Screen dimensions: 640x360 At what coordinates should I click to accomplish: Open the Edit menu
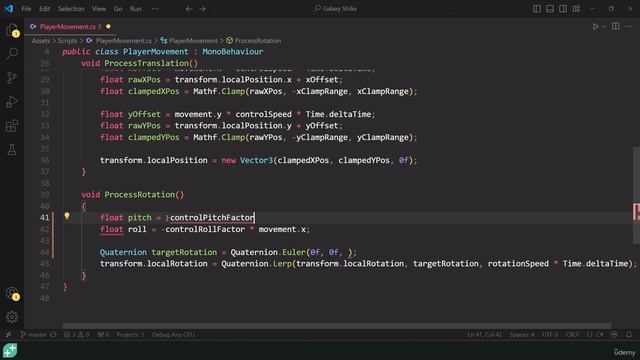(x=44, y=9)
